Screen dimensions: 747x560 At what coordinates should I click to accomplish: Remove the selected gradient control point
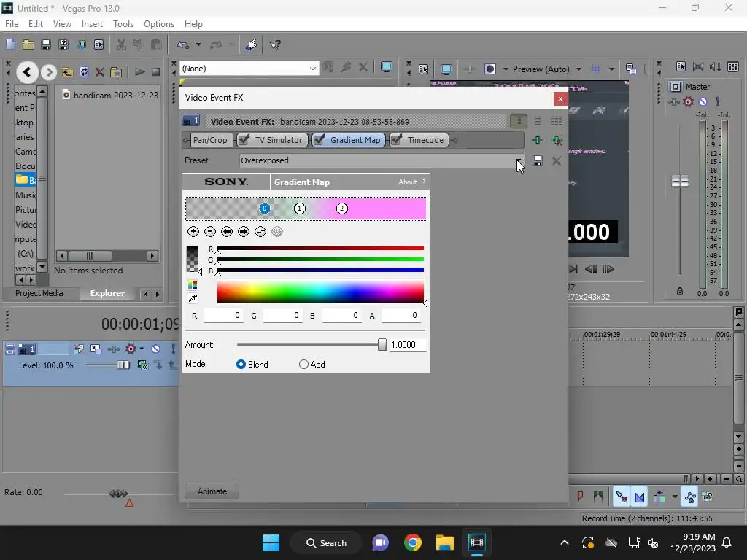pos(209,231)
